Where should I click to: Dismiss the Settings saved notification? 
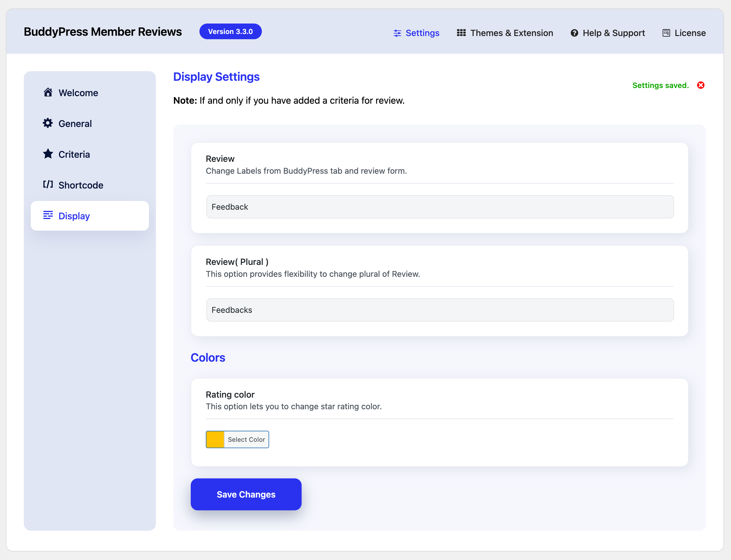(701, 85)
